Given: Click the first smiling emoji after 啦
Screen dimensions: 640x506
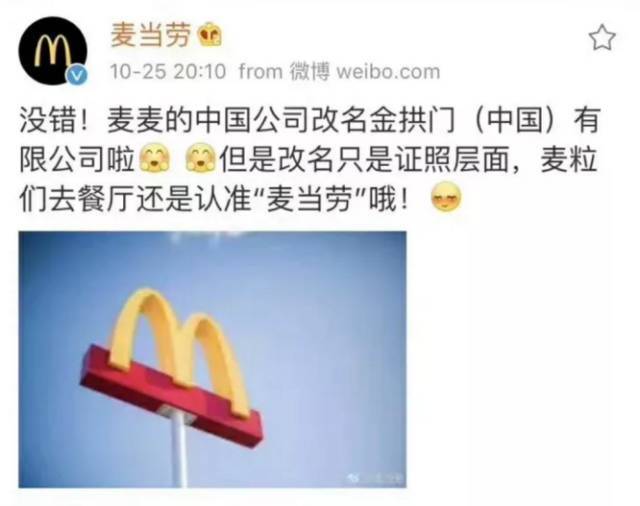Looking at the screenshot, I should (156, 158).
